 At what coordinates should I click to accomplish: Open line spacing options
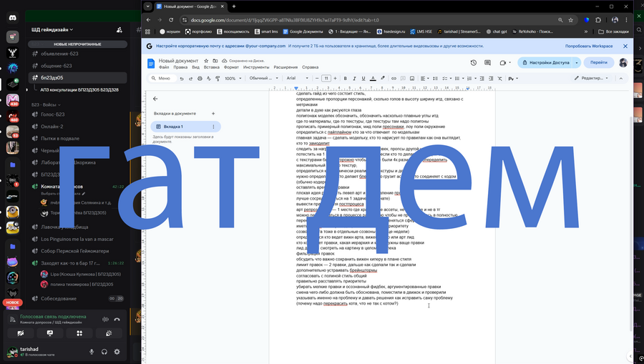pos(435,79)
